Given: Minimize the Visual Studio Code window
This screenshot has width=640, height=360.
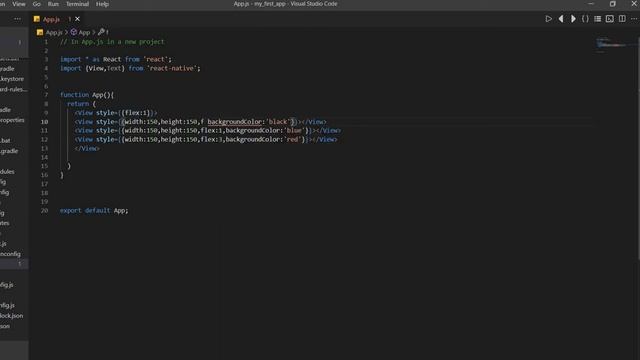Looking at the screenshot, I should (591, 4).
